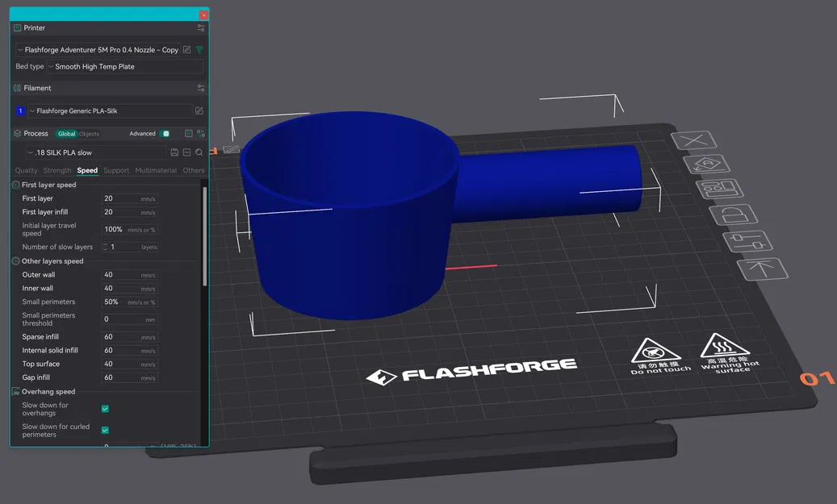The height and width of the screenshot is (504, 837).
Task: Collapse the First layer speed section
Action: (x=14, y=184)
